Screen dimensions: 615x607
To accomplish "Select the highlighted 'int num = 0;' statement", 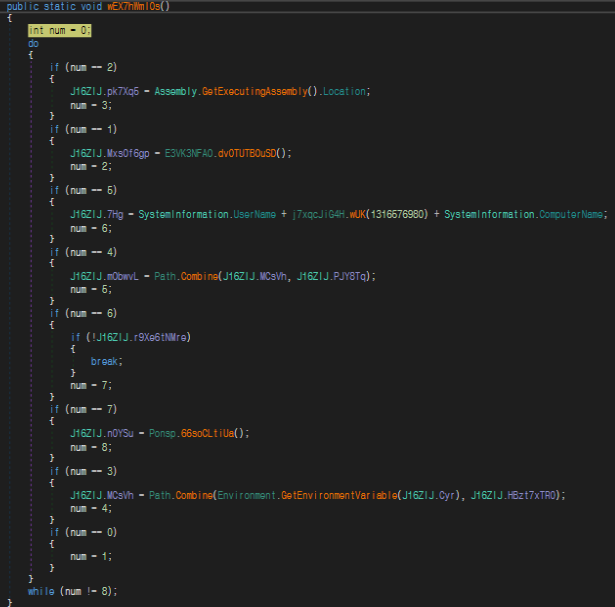I will click(x=60, y=31).
